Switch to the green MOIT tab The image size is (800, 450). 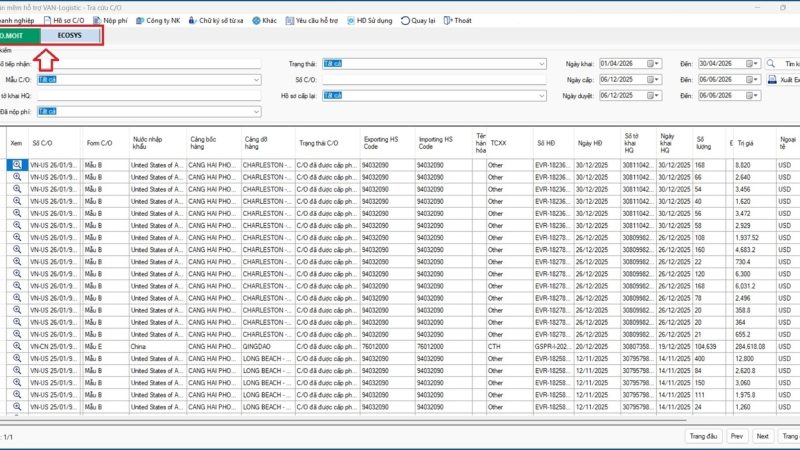pos(20,35)
